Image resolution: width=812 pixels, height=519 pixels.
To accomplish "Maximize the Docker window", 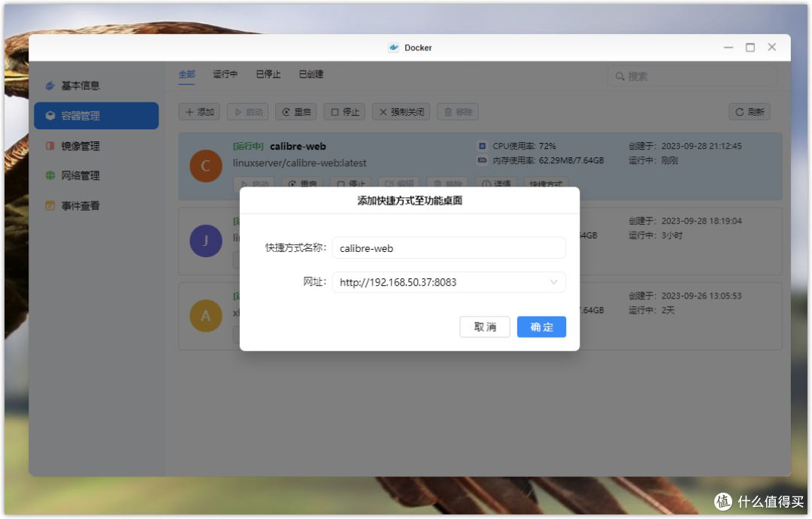I will click(x=750, y=47).
